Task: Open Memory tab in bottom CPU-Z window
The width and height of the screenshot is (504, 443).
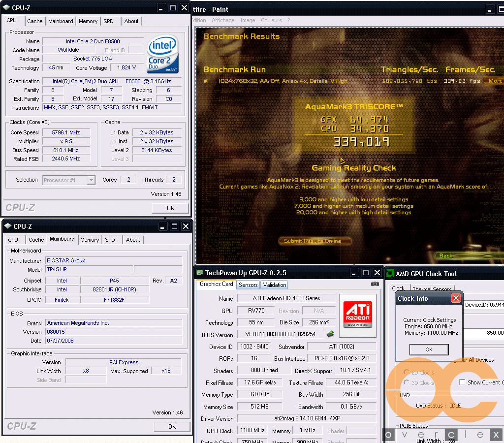Action: (90, 240)
